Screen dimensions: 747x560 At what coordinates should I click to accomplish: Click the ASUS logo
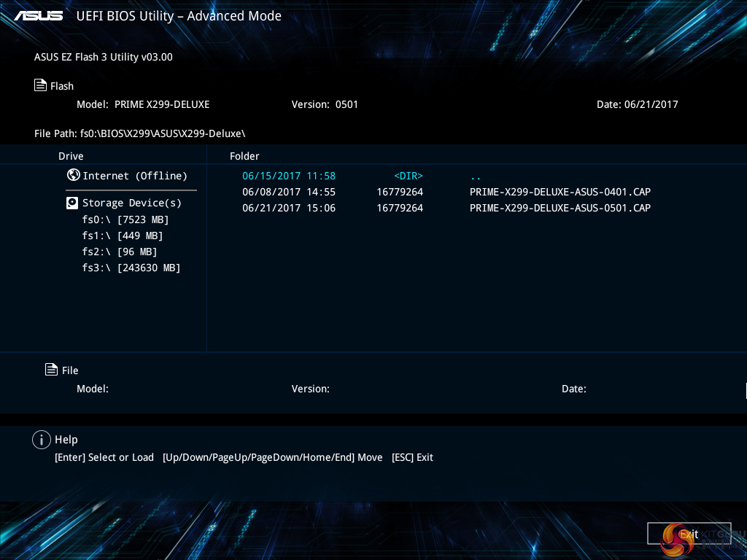click(x=39, y=15)
